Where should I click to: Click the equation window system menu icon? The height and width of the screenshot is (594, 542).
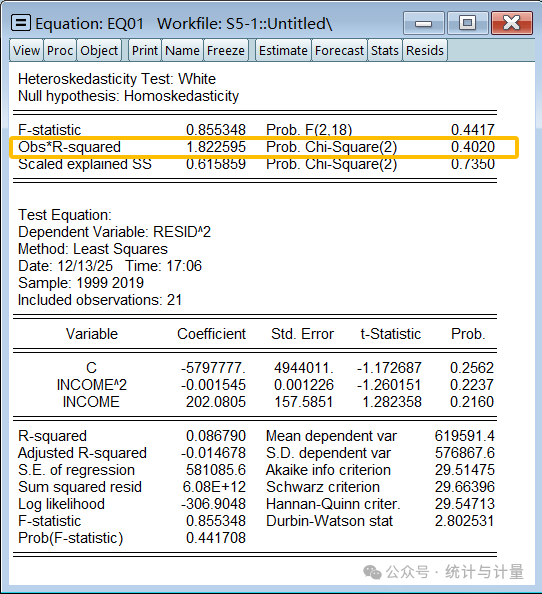(x=21, y=23)
